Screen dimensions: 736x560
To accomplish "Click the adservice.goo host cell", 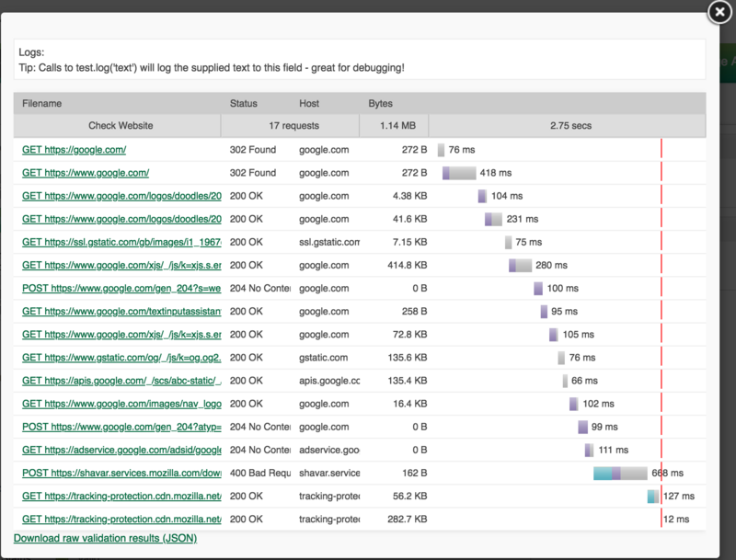I will pos(329,450).
